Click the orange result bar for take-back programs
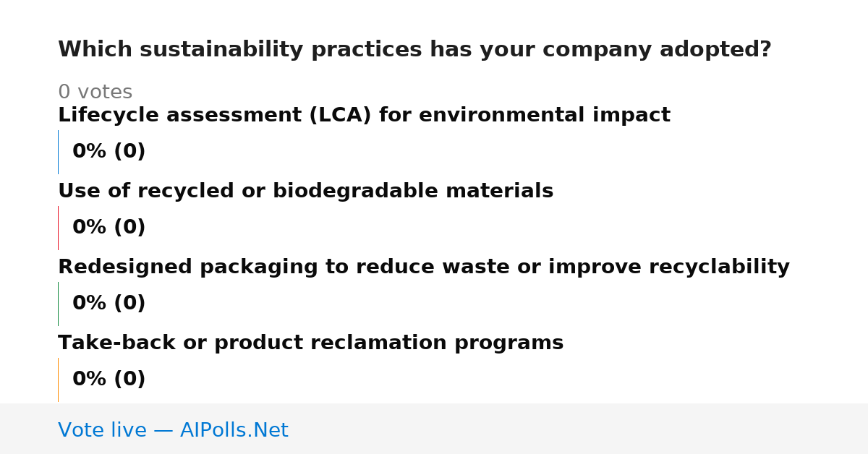 point(58,380)
